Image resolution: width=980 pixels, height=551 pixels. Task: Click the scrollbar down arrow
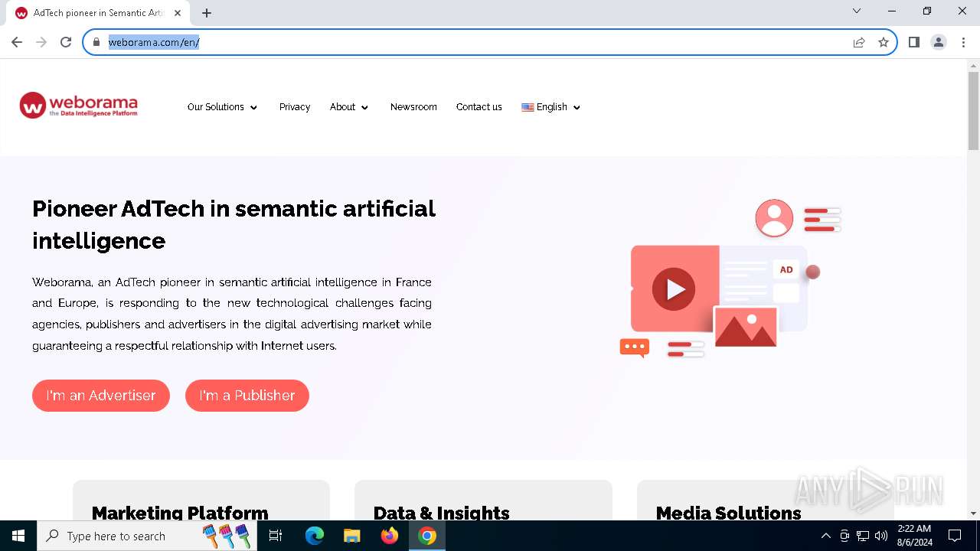[973, 513]
